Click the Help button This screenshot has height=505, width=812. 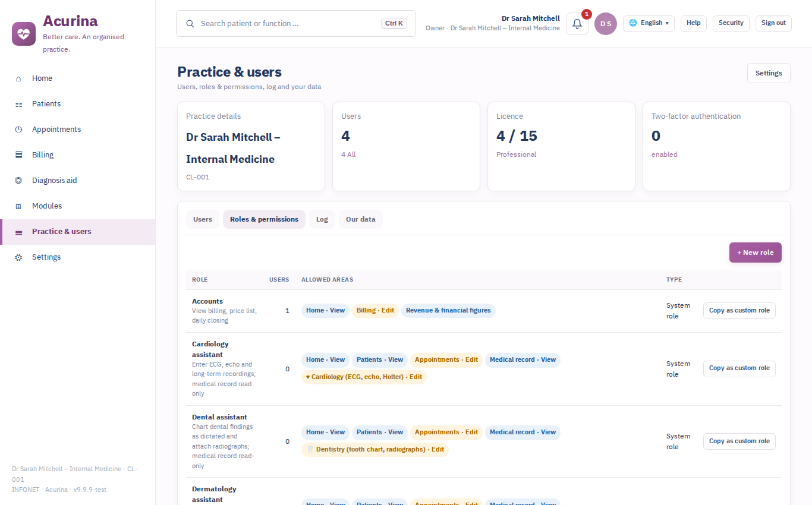tap(694, 23)
